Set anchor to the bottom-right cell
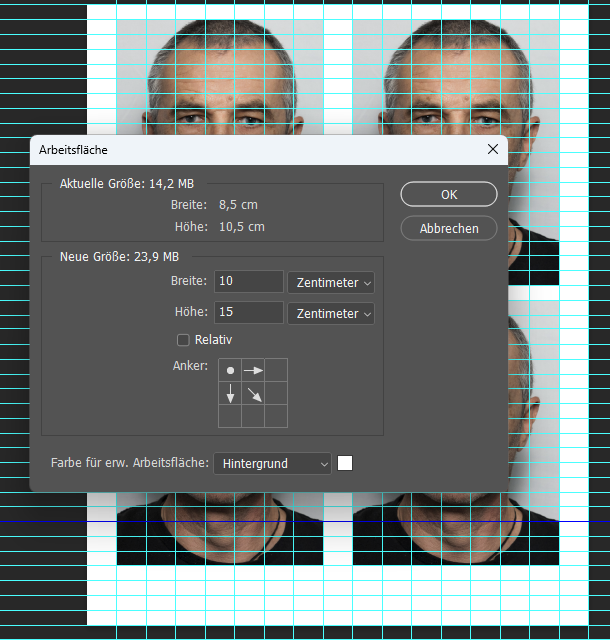This screenshot has width=610, height=640. click(x=276, y=416)
